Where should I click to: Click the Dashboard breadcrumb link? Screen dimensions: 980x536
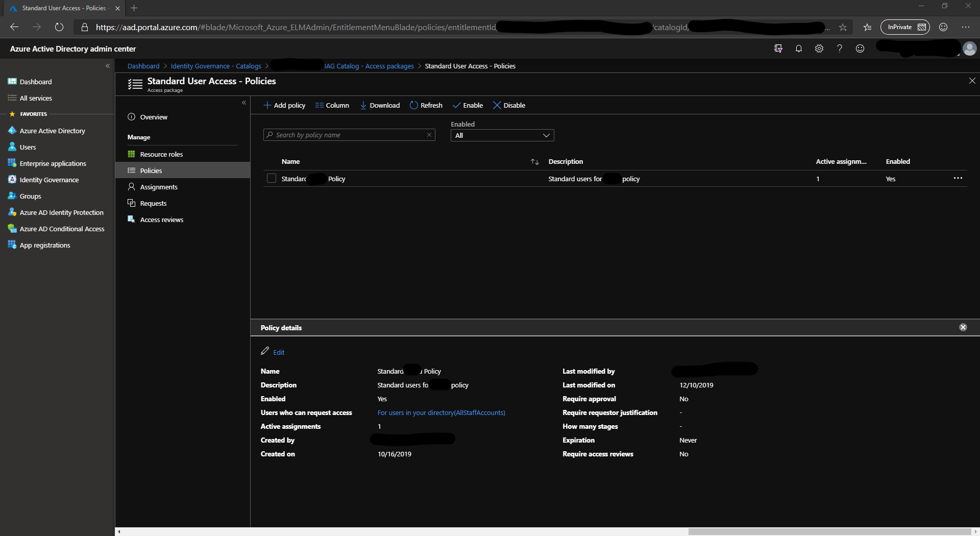pos(143,66)
